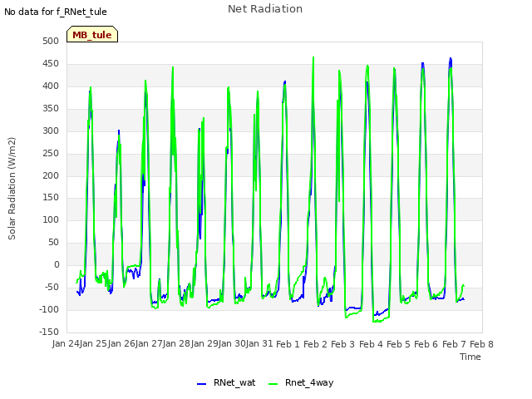Viewport: 532px width, 399px height.
Task: Click the 'No data for f_RNet_tule' message
Action: pyautogui.click(x=56, y=12)
